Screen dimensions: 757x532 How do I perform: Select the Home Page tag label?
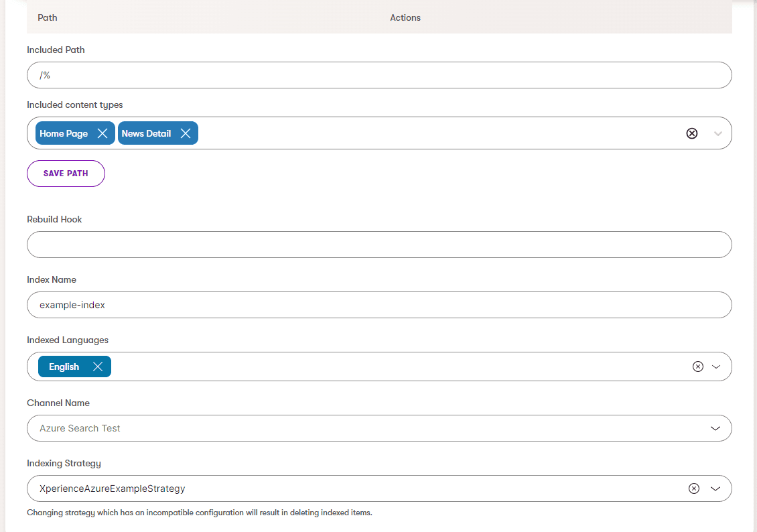[64, 134]
